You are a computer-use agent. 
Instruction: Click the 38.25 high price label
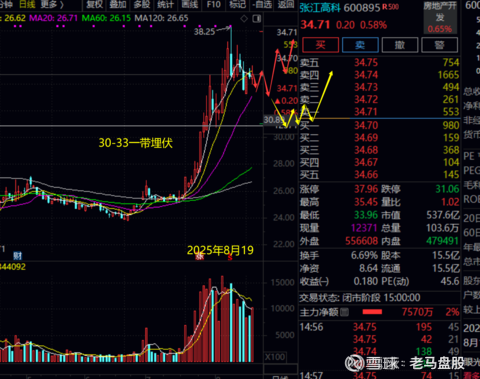[x=204, y=32]
